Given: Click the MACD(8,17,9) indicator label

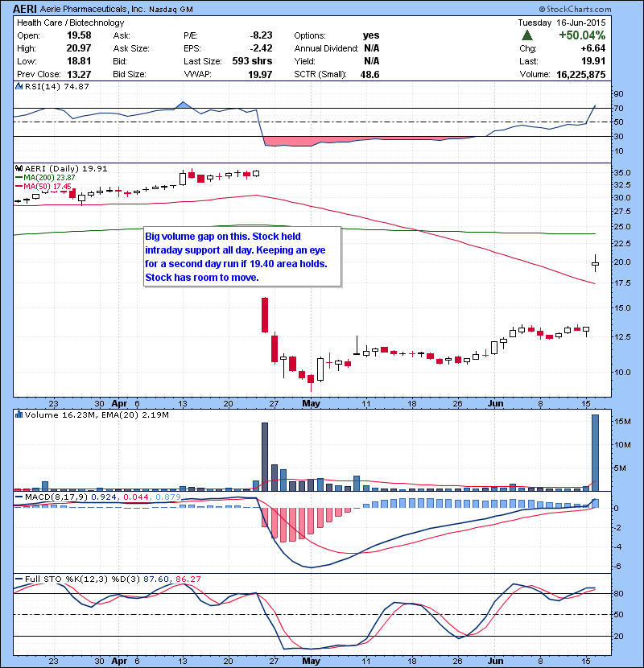Looking at the screenshot, I should click(x=57, y=497).
